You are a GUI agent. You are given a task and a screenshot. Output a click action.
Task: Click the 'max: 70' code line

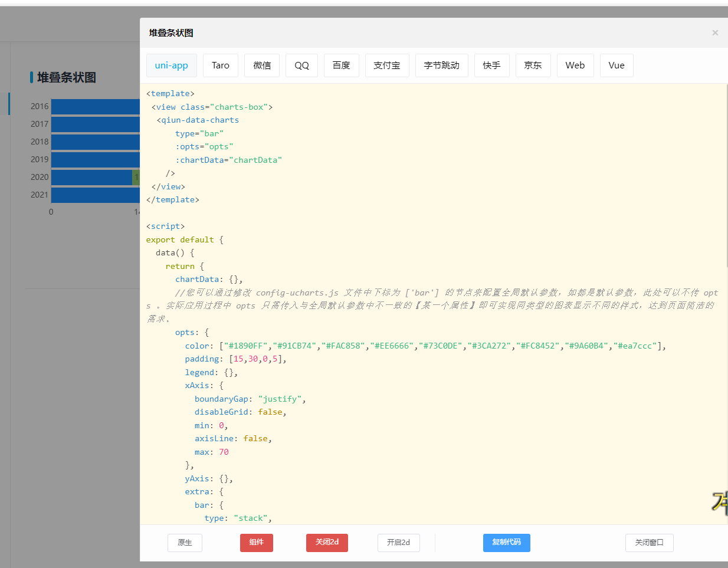pos(212,452)
